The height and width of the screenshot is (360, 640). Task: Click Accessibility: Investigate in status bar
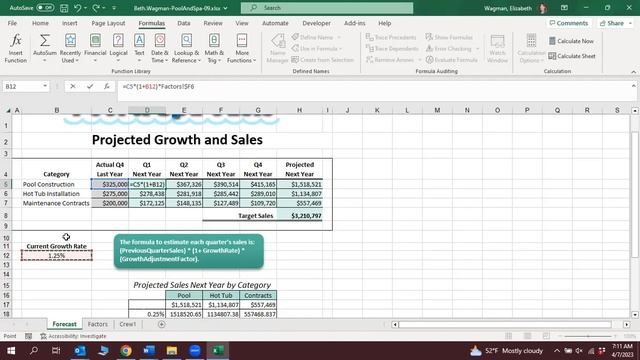[73, 336]
